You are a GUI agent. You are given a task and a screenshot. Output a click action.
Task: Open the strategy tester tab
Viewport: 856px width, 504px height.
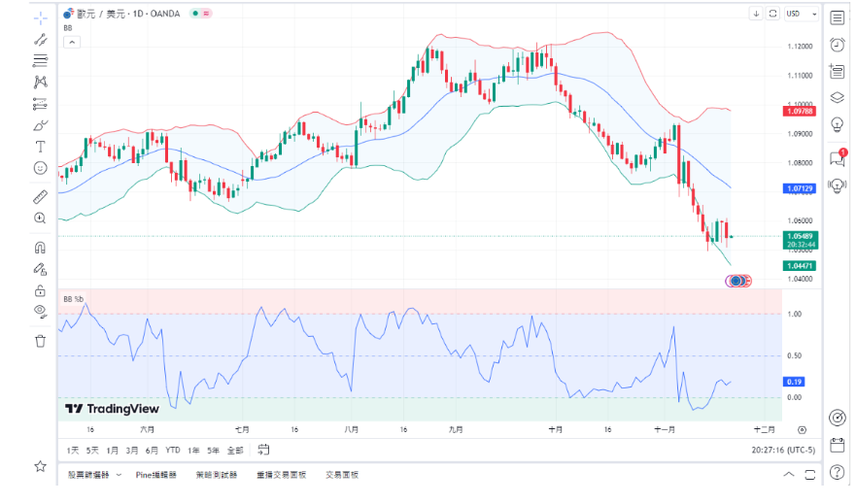(x=216, y=475)
